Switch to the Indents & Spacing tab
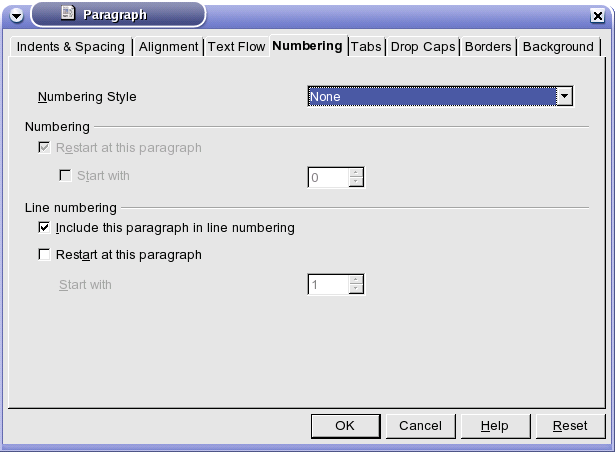Viewport: 615px width, 452px height. point(71,47)
